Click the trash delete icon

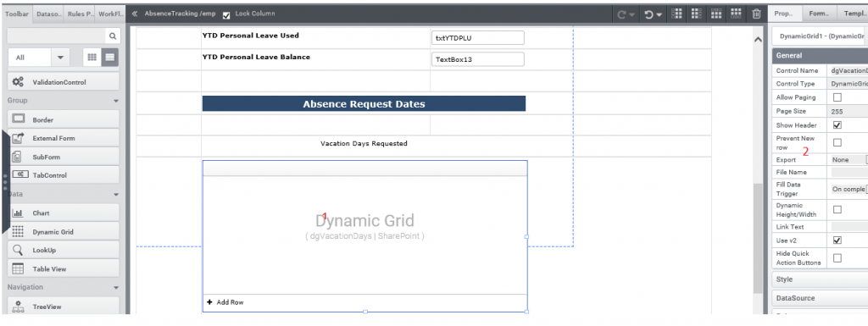[756, 14]
